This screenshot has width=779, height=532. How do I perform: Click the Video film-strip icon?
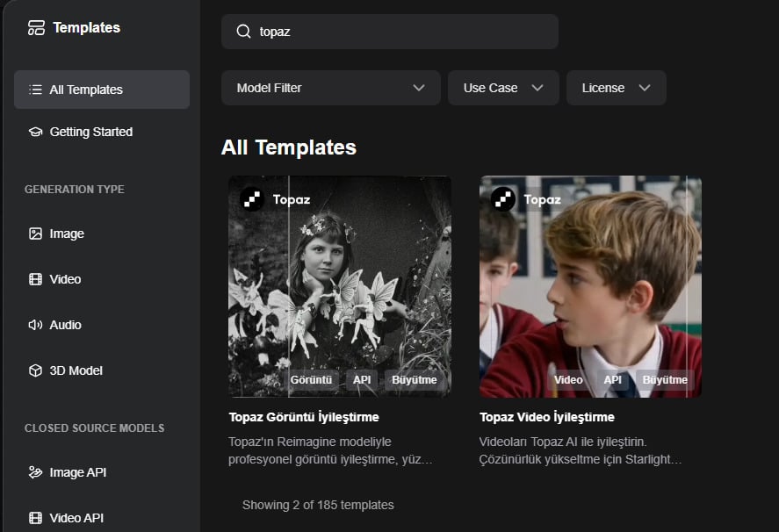[35, 279]
